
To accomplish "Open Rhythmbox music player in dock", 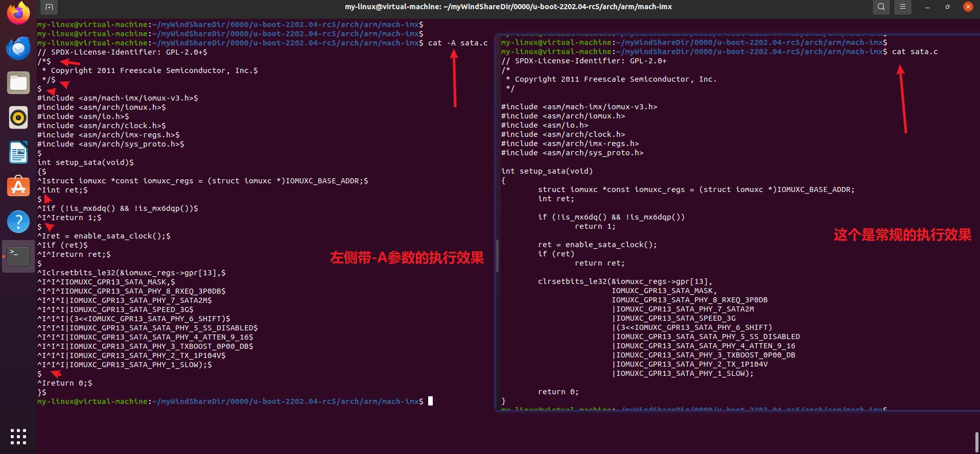I will pos(18,117).
